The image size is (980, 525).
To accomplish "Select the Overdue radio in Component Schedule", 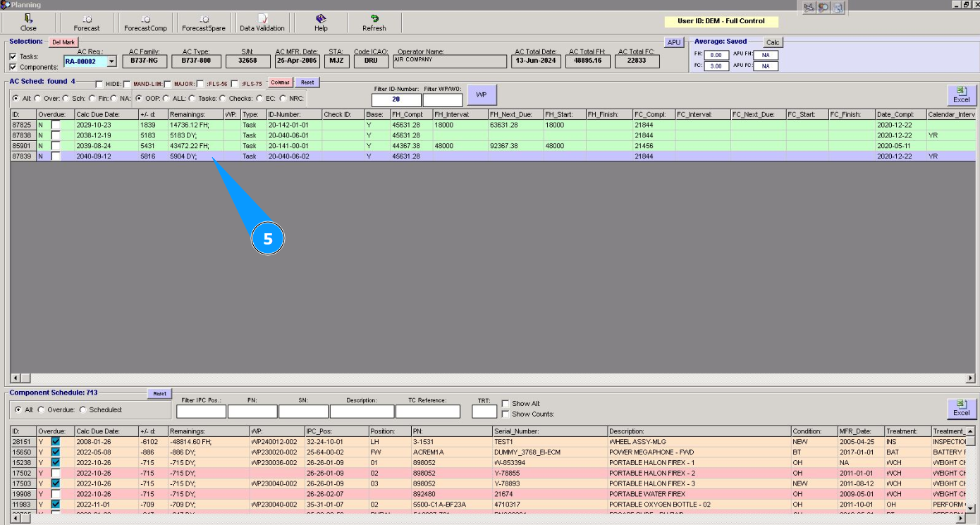I will pos(41,409).
